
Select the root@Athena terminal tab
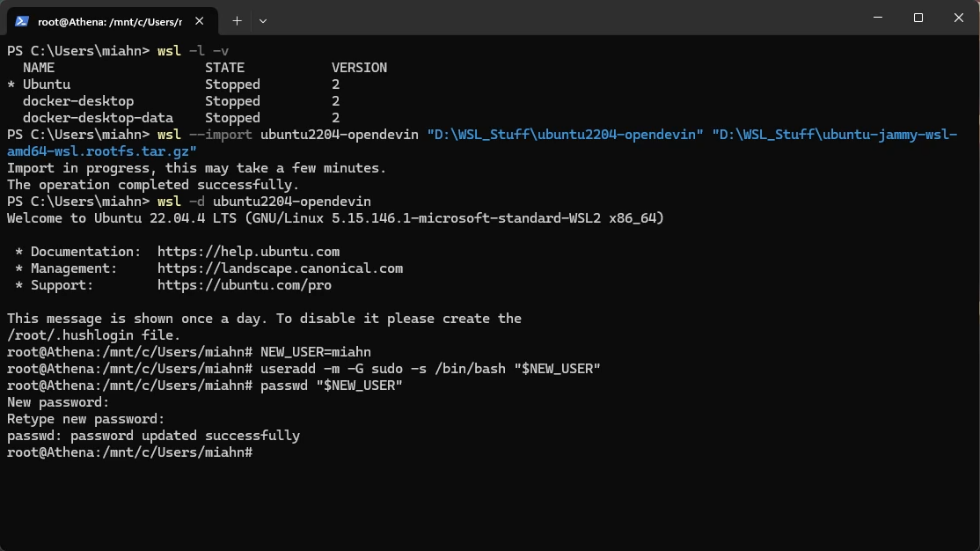coord(113,21)
